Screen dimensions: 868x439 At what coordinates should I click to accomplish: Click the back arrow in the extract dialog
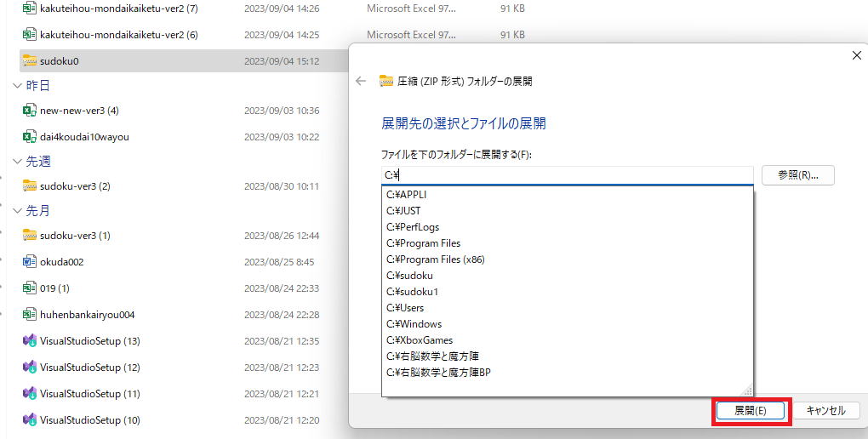[x=361, y=81]
